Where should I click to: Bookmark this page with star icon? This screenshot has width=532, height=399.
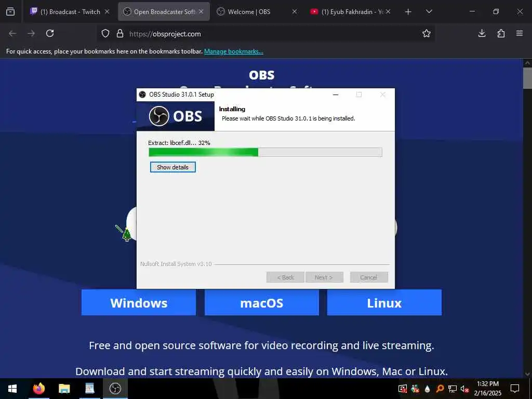pos(427,33)
